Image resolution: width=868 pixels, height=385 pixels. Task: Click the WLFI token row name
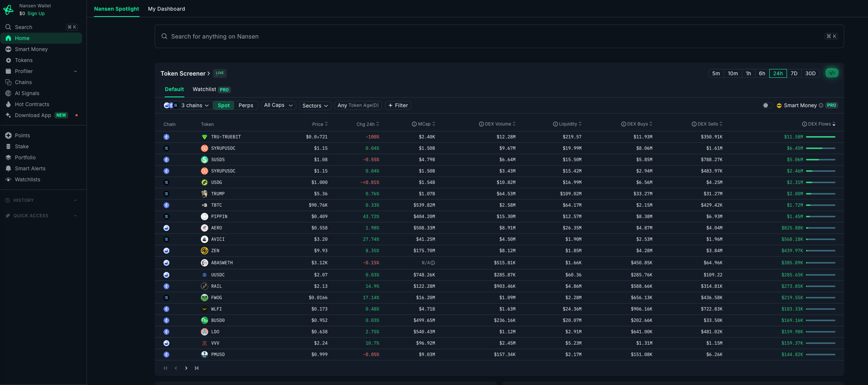(x=217, y=309)
